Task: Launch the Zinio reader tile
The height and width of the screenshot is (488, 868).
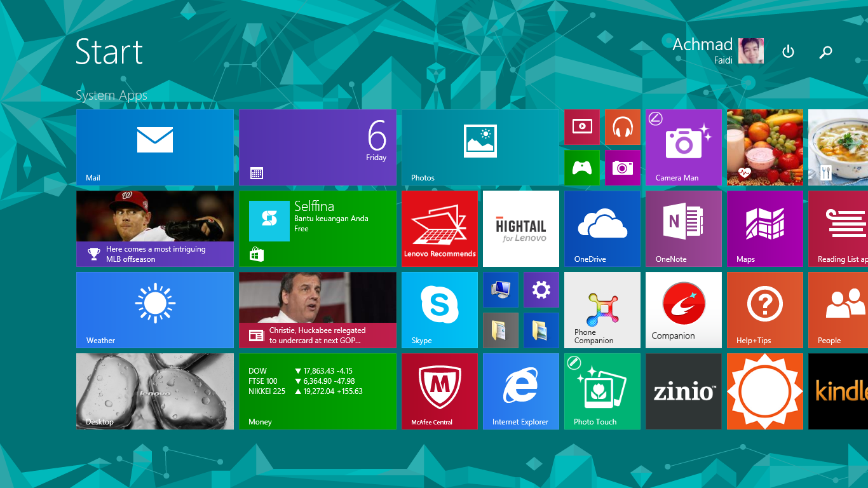Action: click(684, 391)
